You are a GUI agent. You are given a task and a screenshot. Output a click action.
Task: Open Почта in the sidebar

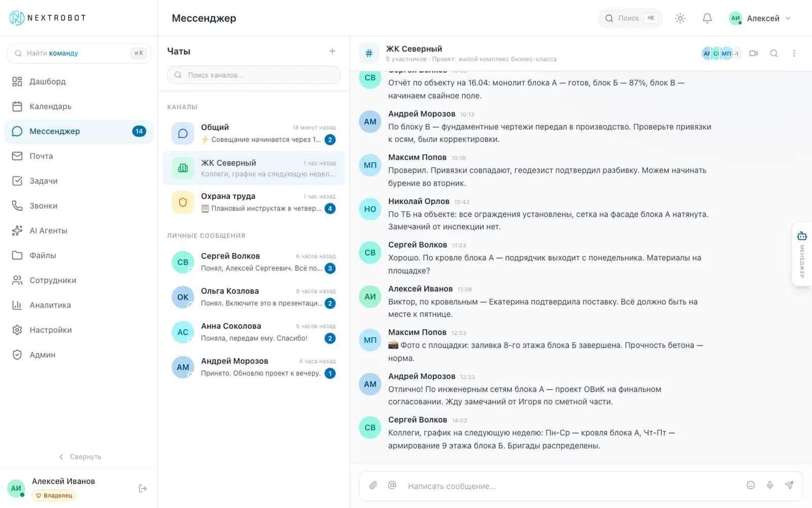coord(79,156)
